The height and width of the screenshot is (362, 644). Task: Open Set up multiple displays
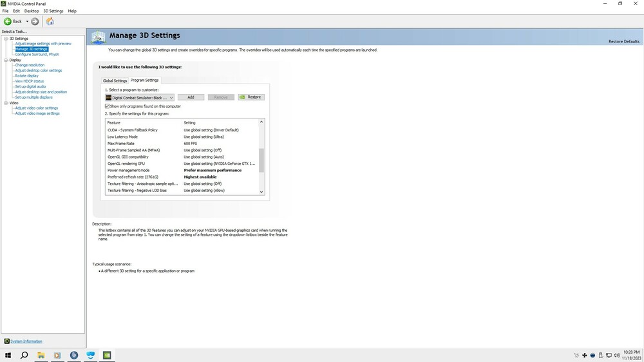33,97
